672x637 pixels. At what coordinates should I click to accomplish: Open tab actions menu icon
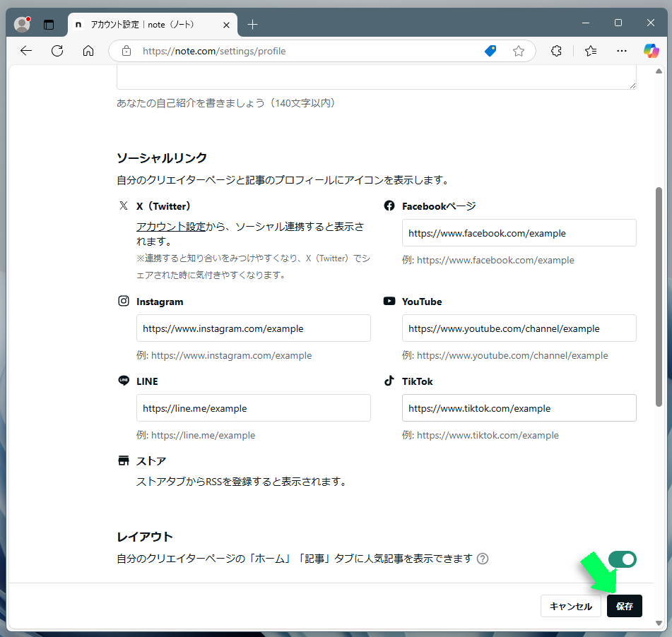[49, 25]
